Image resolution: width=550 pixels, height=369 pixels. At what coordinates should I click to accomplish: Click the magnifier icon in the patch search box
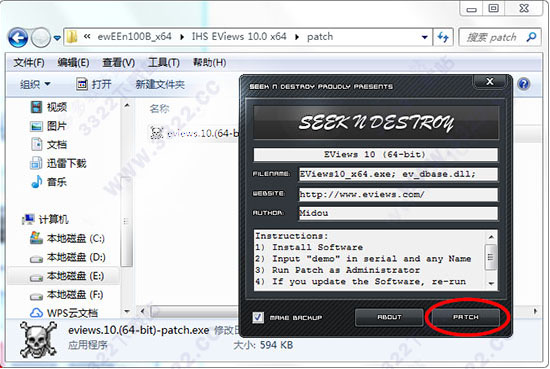[531, 36]
